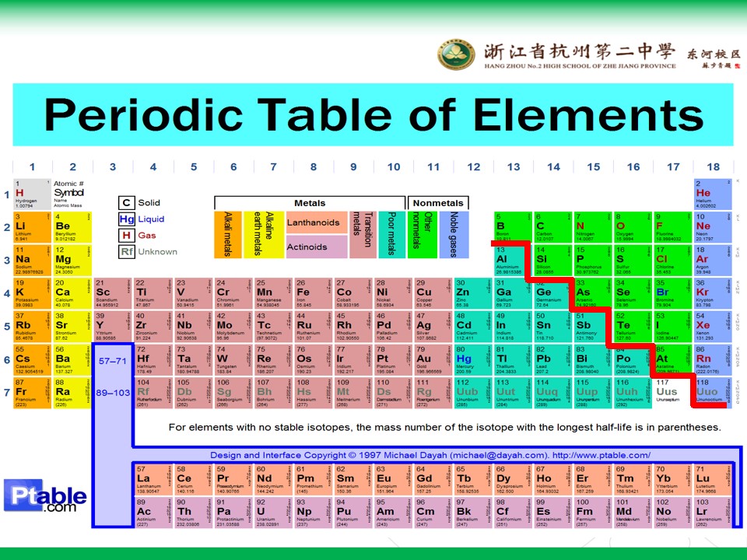Click the Tungsten (W) element cell
Image resolution: width=747 pixels, height=560 pixels.
pos(233,360)
